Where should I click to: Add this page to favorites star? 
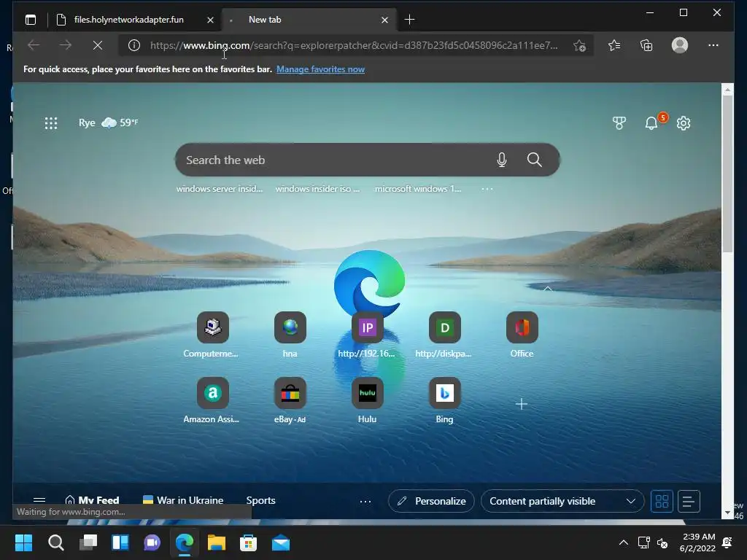[x=579, y=45]
